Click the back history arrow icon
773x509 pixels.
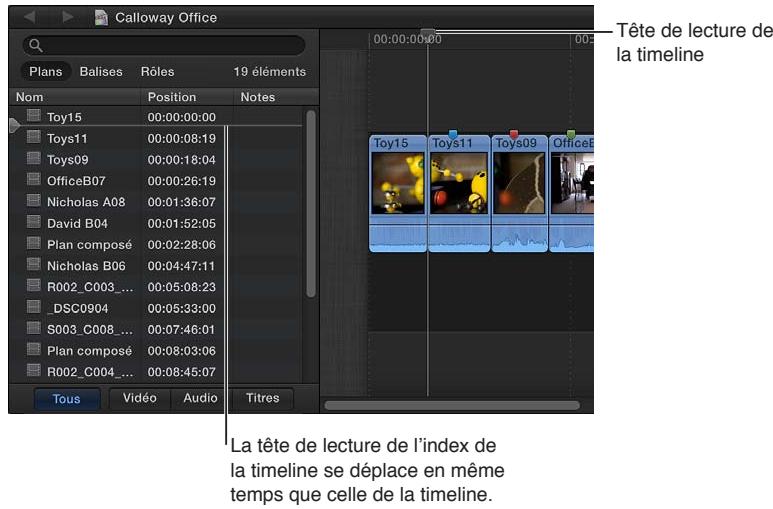pyautogui.click(x=30, y=17)
